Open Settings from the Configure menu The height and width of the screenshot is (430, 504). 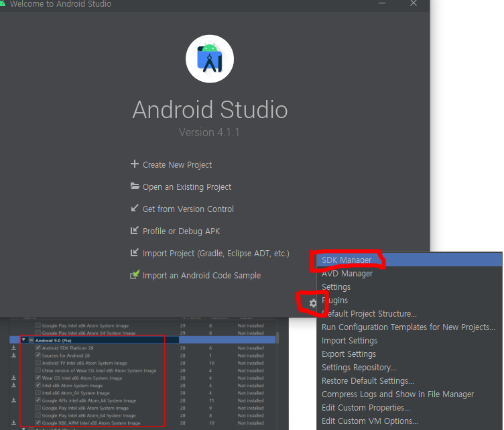[x=409, y=287]
